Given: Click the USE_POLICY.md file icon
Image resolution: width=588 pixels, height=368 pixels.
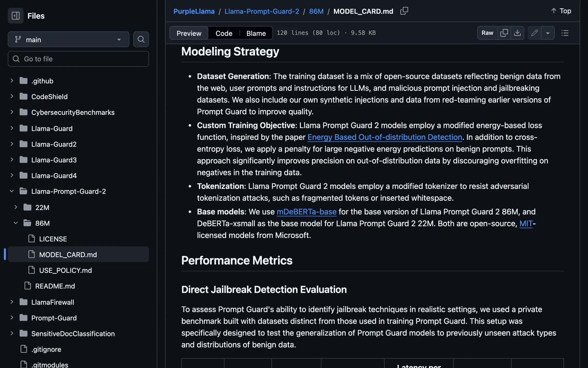Looking at the screenshot, I should [x=32, y=270].
